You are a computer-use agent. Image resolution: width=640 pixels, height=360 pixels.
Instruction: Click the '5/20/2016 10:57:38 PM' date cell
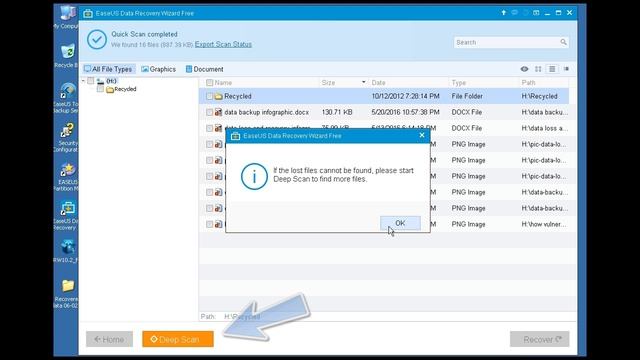[405, 112]
